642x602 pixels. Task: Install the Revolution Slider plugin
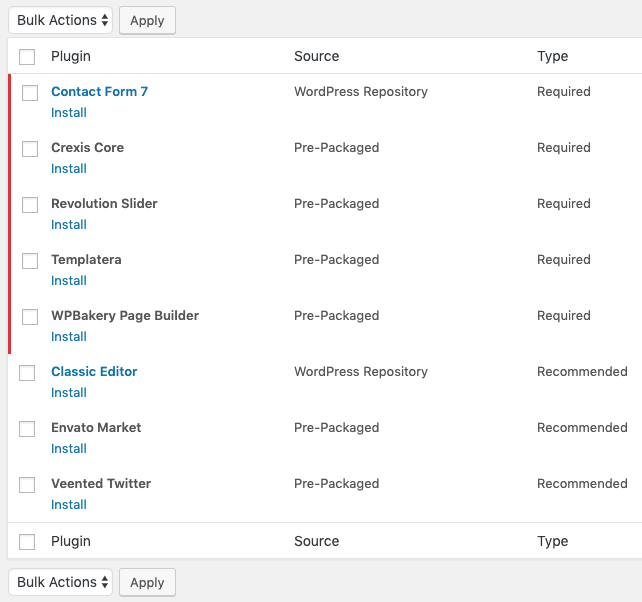[x=69, y=225]
